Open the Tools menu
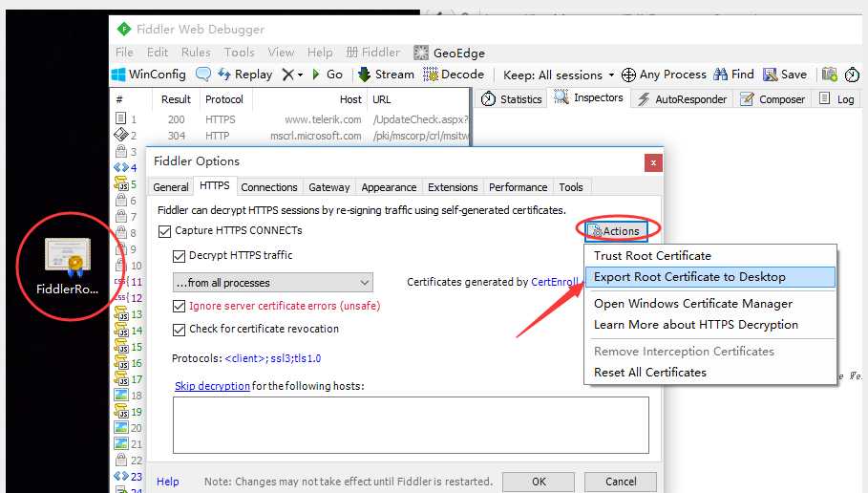This screenshot has width=868, height=493. [x=239, y=53]
